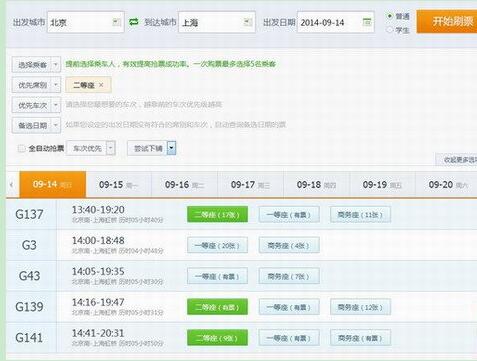Select the 学生 ticket radio button
This screenshot has width=477, height=361.
click(x=389, y=30)
